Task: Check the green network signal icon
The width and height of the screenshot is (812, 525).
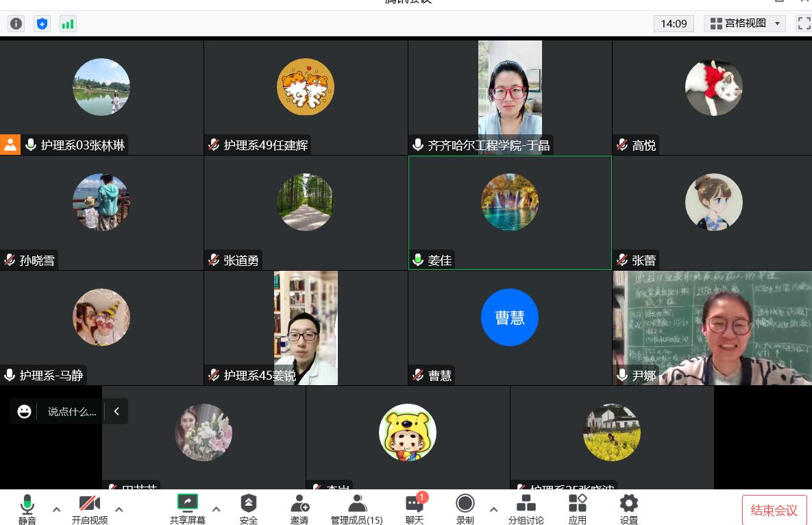Action: pos(68,24)
